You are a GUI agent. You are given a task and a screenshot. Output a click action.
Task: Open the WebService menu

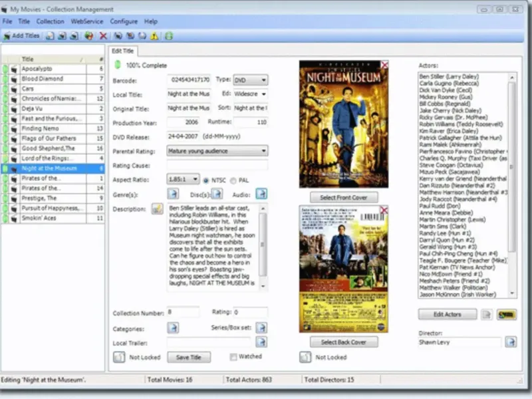pos(87,21)
